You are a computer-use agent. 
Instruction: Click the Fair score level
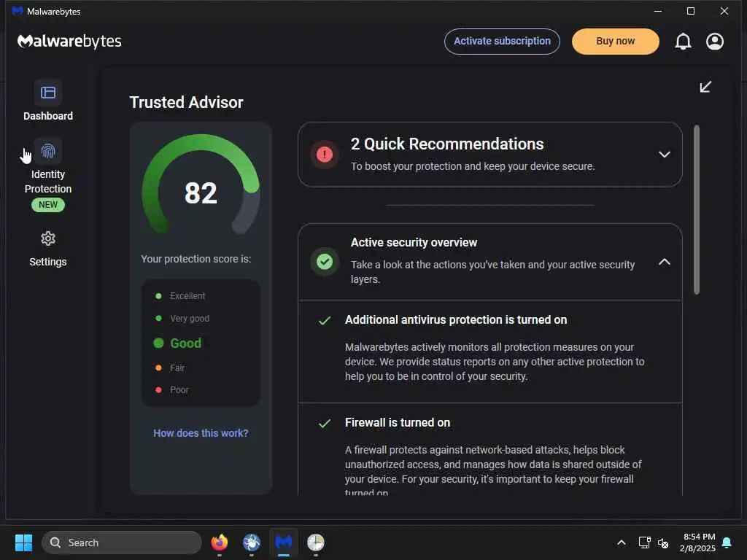tap(177, 368)
